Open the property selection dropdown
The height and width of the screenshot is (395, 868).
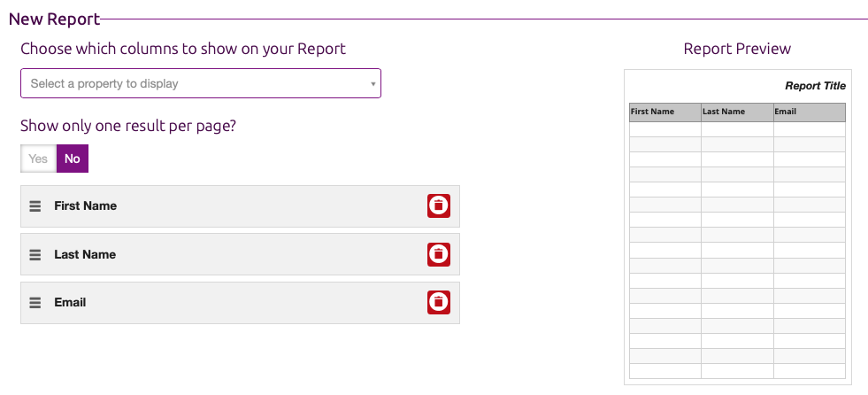pos(200,83)
